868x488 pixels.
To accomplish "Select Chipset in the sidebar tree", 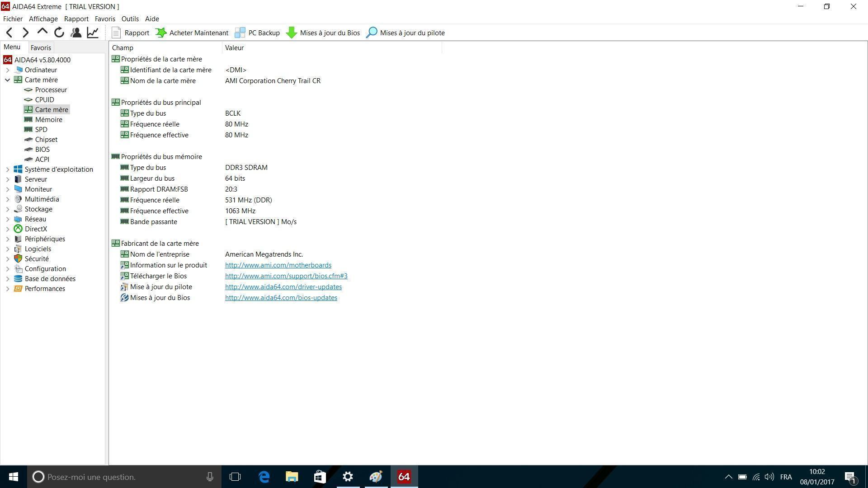I will pyautogui.click(x=46, y=140).
